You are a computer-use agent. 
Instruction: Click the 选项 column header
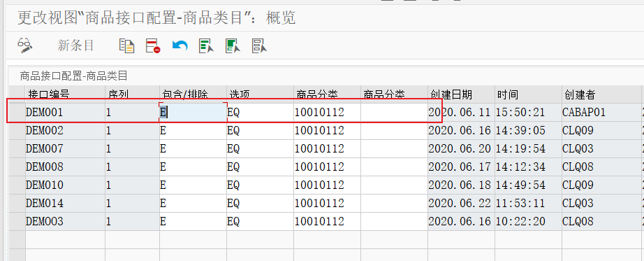click(x=260, y=94)
